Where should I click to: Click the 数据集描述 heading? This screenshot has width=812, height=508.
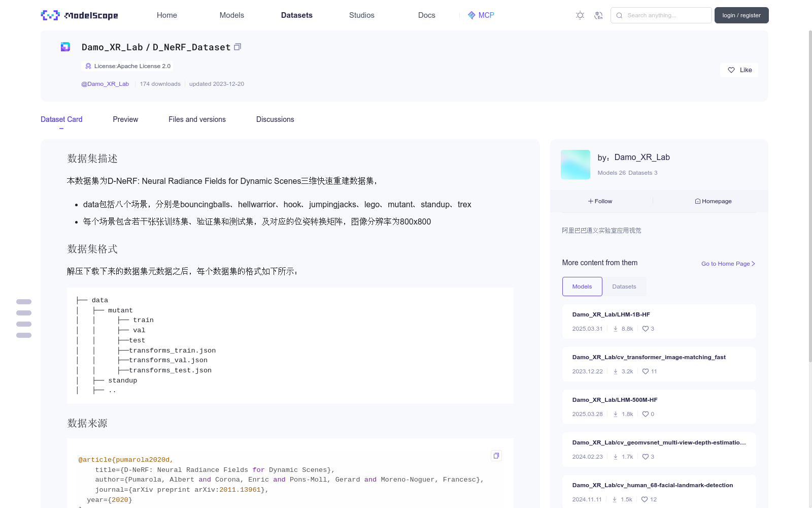(92, 158)
